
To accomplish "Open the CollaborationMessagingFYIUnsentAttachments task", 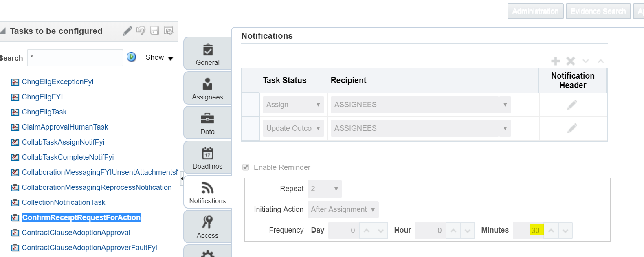I will click(x=100, y=172).
